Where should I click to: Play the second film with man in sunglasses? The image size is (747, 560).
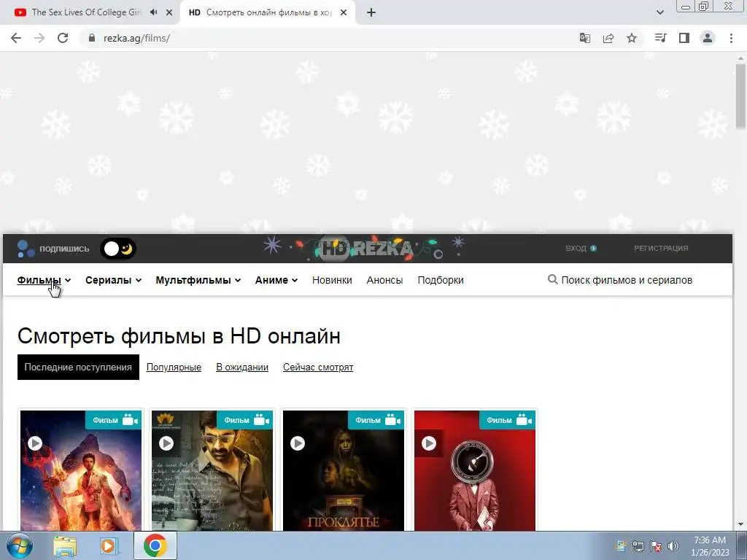click(166, 443)
